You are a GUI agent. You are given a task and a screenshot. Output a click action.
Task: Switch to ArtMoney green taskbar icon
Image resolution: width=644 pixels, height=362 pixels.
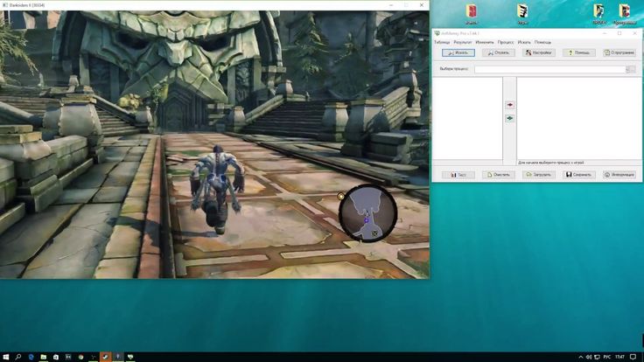(130, 357)
